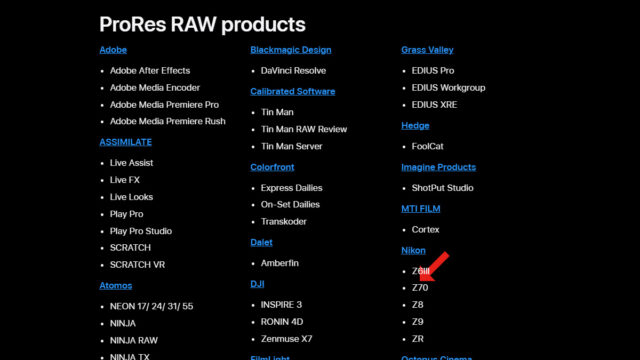The image size is (640, 360).
Task: Open the Grass Valley link
Action: pyautogui.click(x=427, y=50)
